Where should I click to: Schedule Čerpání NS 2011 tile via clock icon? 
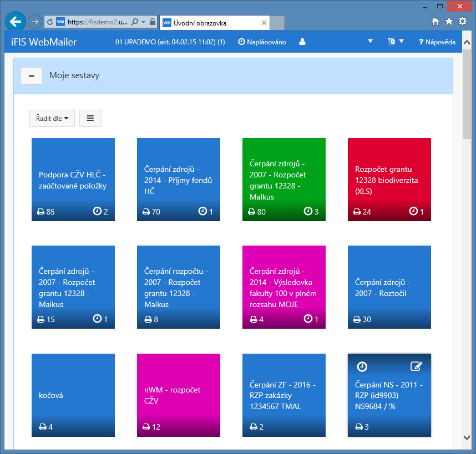[x=362, y=366]
